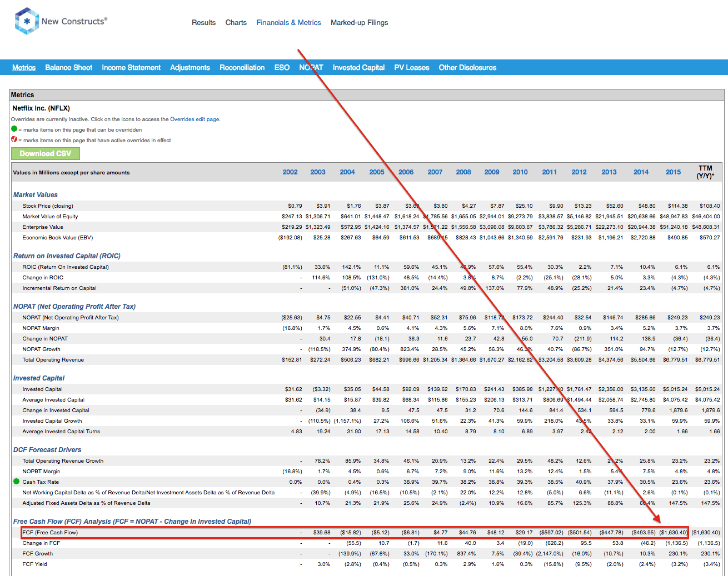The image size is (728, 576).
Task: Select the 2014 column header
Action: click(641, 172)
